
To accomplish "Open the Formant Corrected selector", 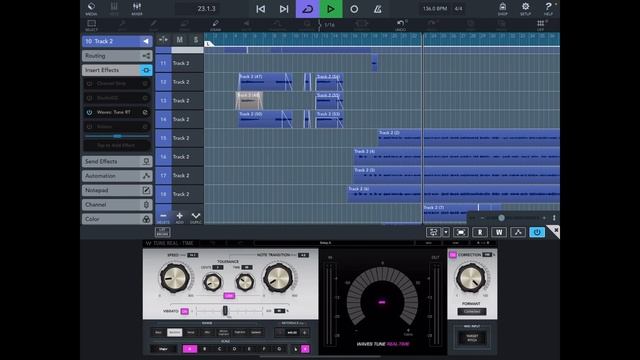I will (x=471, y=311).
